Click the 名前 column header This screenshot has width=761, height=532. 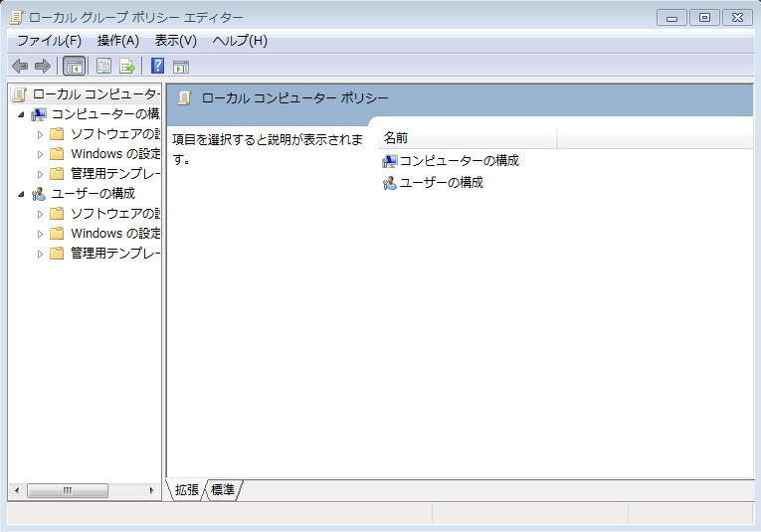tap(467, 138)
